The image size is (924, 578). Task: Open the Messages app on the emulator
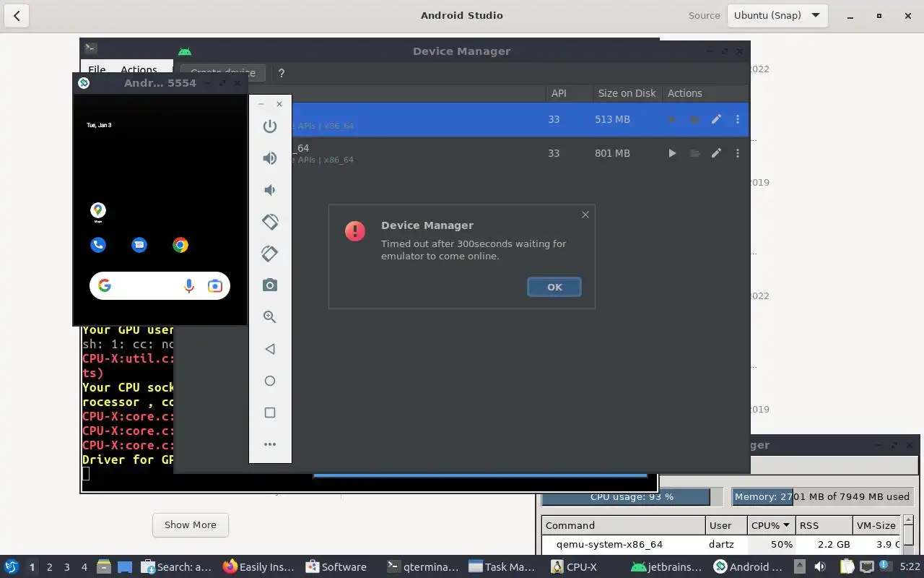tap(139, 245)
